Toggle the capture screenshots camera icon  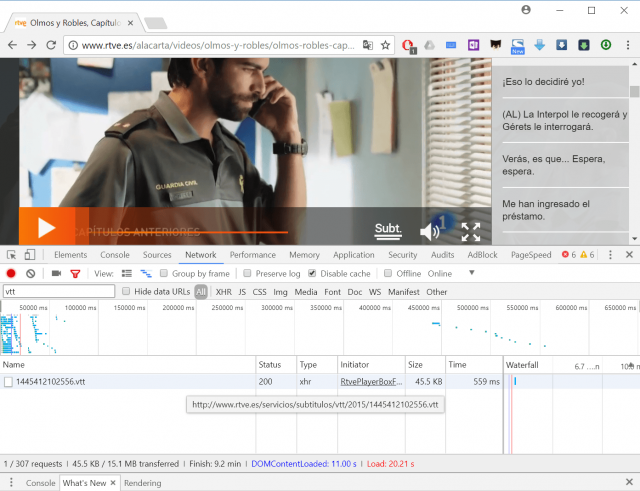pos(56,273)
